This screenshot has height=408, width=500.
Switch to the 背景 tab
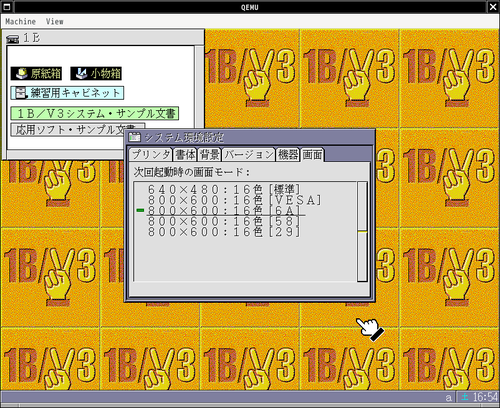coord(209,155)
